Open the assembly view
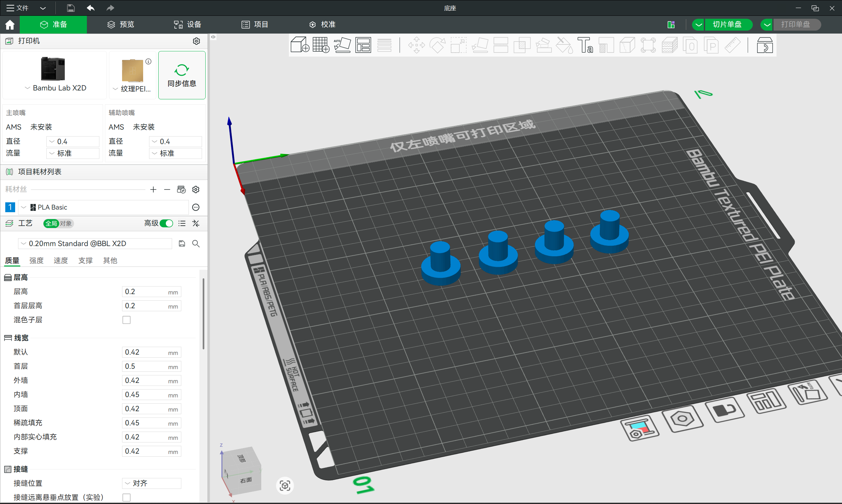 click(x=765, y=45)
